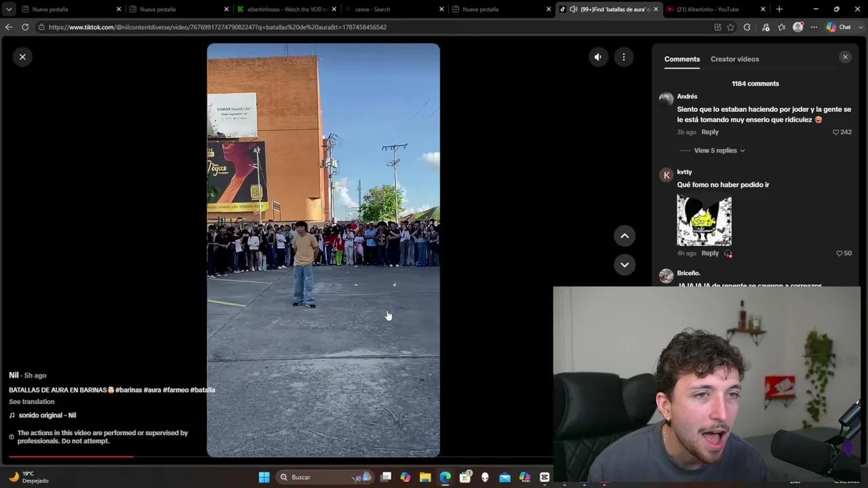Open the #aura hashtag
The height and width of the screenshot is (488, 868).
[x=152, y=390]
